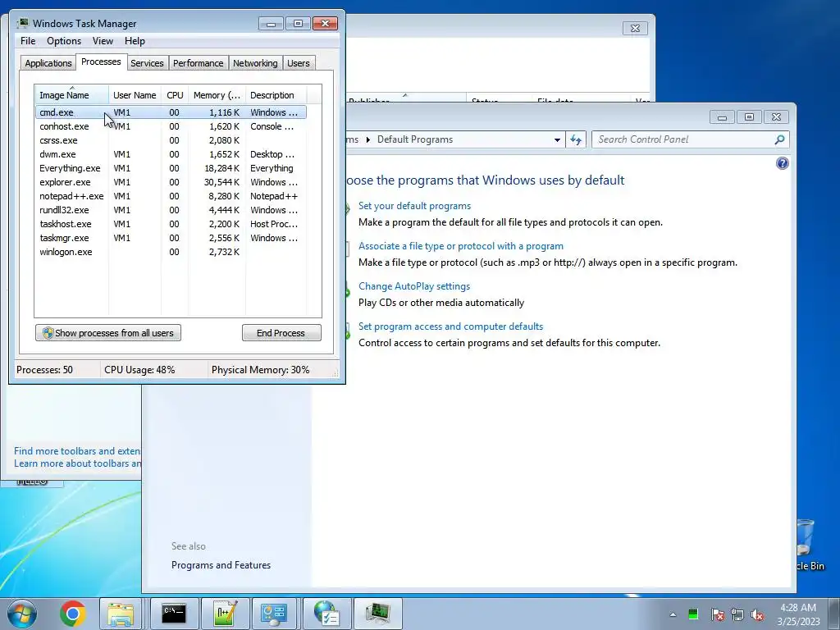Click the End Process button
The height and width of the screenshot is (630, 840).
pos(281,333)
